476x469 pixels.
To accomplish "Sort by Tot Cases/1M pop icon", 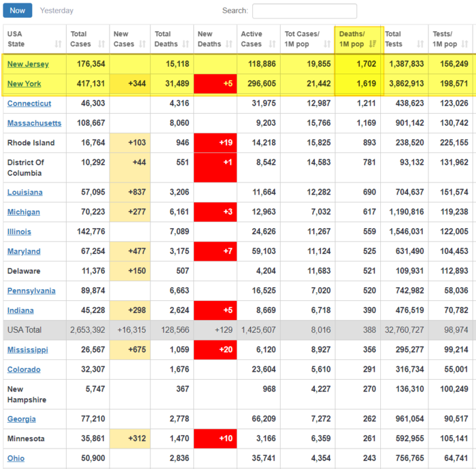I will point(327,44).
